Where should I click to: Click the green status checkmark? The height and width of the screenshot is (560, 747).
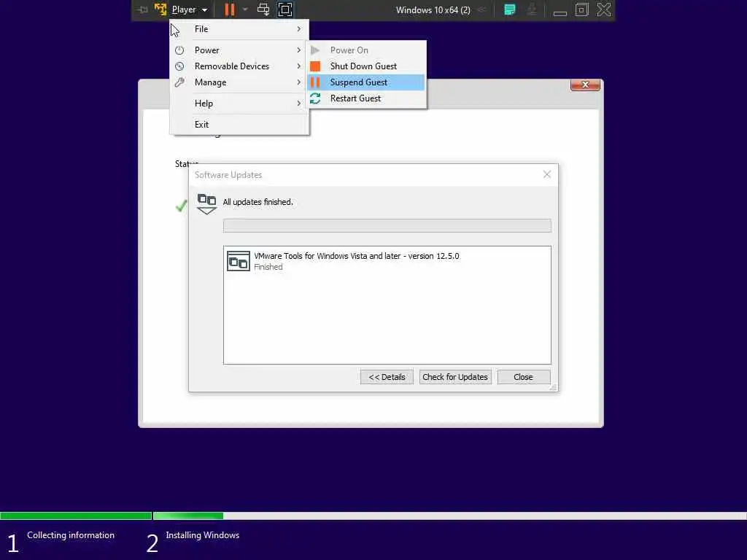click(x=182, y=206)
